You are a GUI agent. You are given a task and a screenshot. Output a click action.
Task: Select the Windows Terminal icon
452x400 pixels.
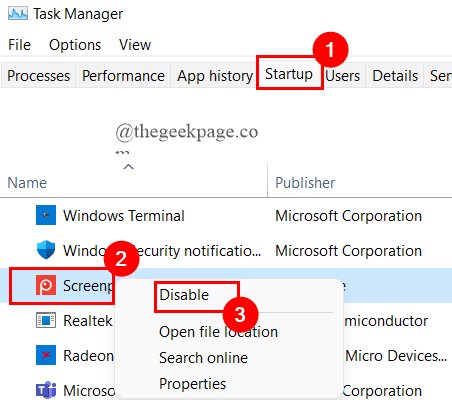[46, 215]
